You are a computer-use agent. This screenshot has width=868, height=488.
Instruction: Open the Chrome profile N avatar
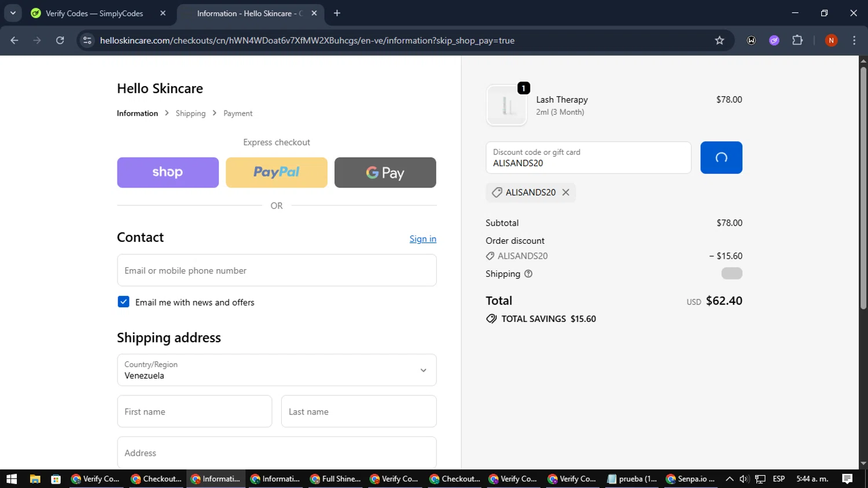(831, 41)
